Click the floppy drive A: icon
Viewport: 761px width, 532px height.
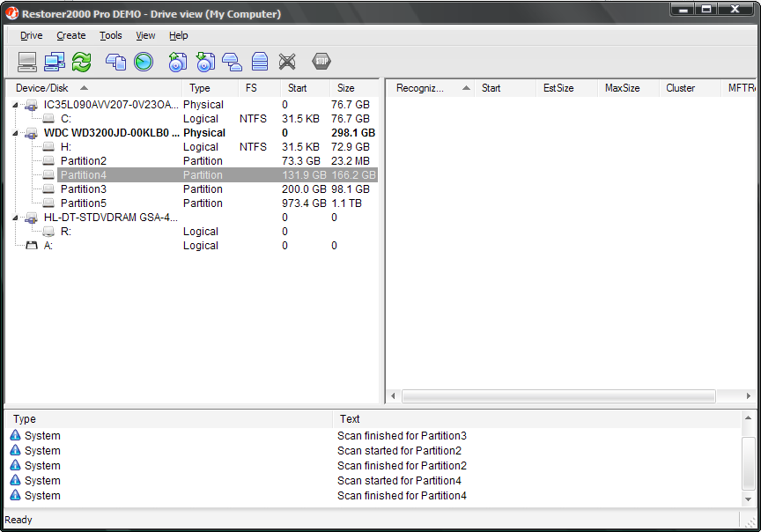pyautogui.click(x=32, y=246)
